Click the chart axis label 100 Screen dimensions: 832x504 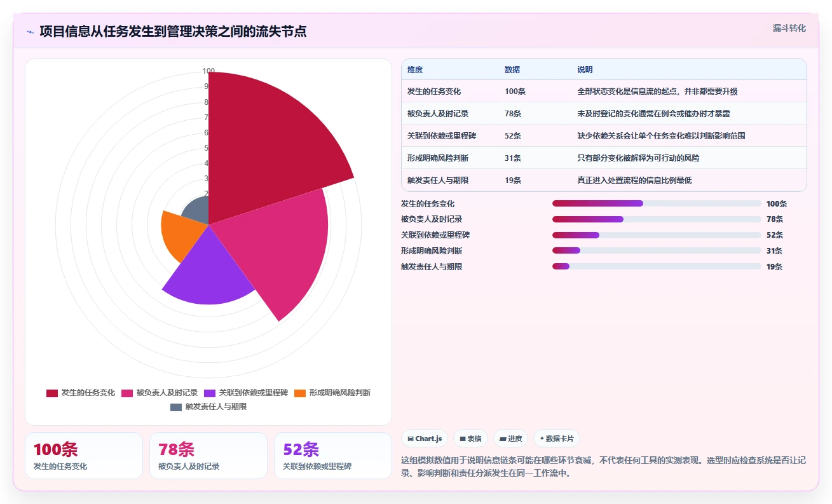click(208, 71)
